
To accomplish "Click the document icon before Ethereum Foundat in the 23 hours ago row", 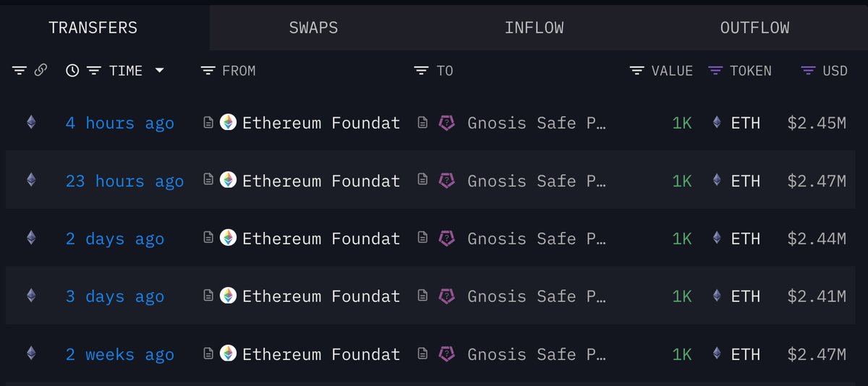I will (x=208, y=180).
